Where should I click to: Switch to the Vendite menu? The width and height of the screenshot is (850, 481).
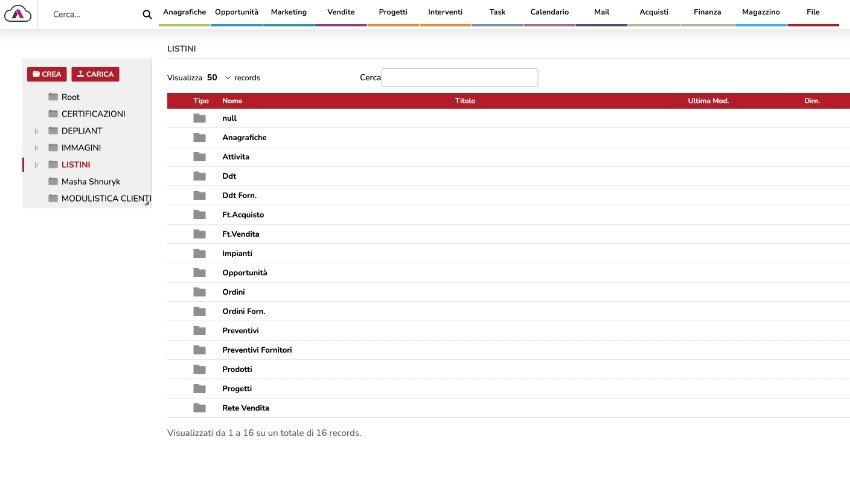click(340, 12)
